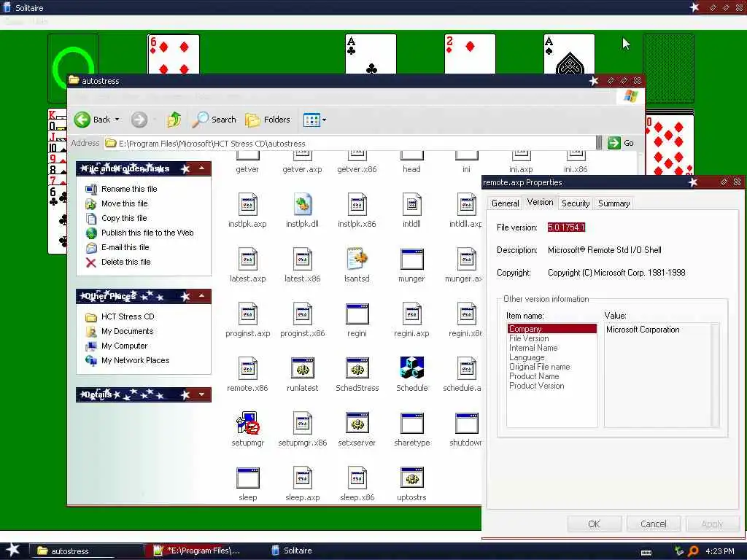The image size is (747, 560).
Task: Click Publish this file to the Web
Action: tap(147, 233)
